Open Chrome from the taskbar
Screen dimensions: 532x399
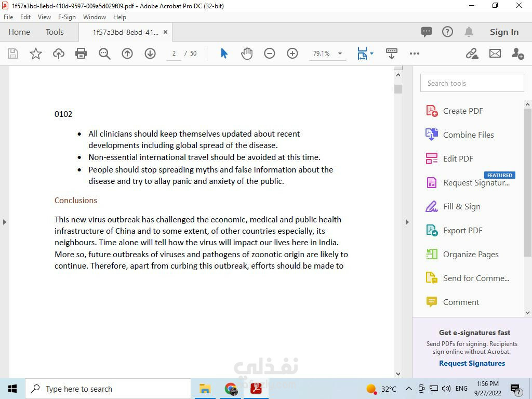pos(231,389)
